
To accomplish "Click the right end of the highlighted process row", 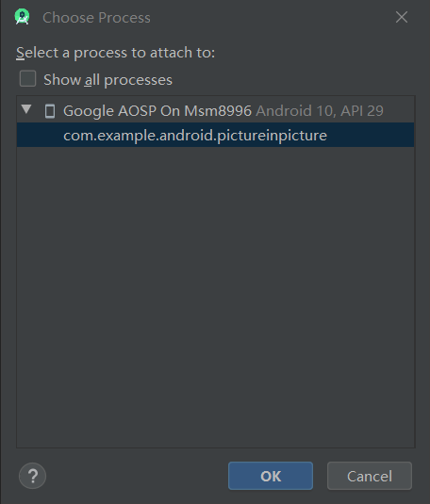I will tap(371, 136).
